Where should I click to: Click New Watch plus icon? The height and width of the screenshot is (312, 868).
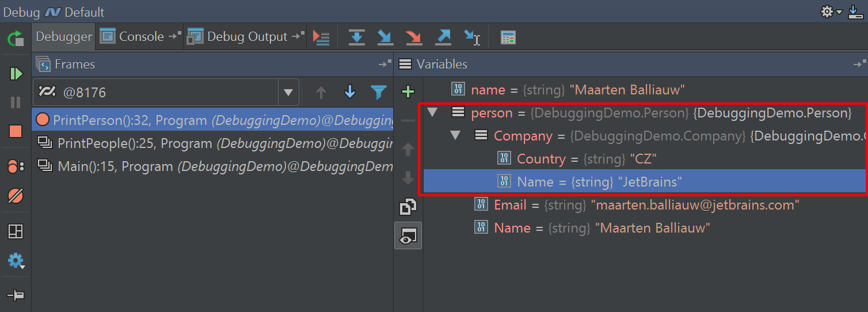click(408, 92)
